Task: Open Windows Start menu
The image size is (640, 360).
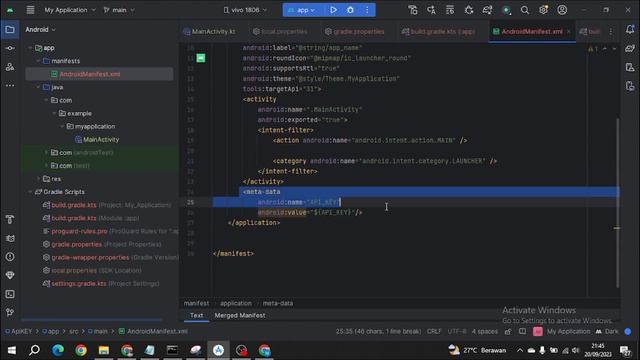Action: (x=11, y=350)
